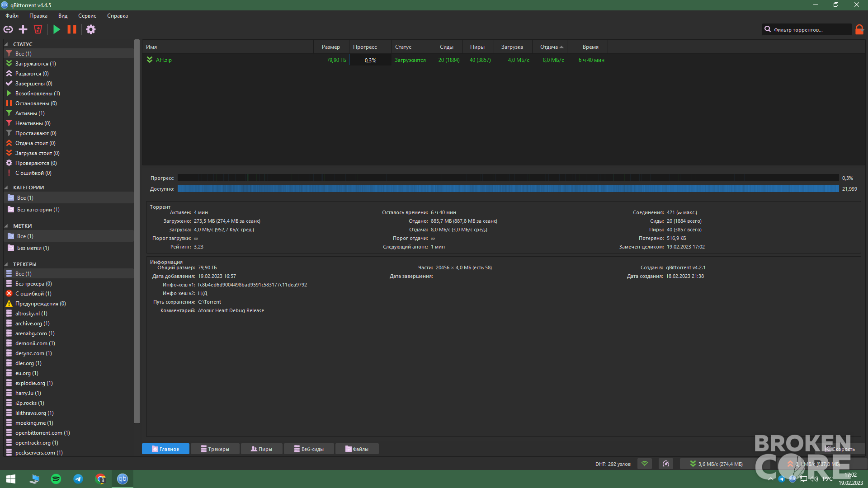Click the orange lock icon
This screenshot has width=868, height=488.
[859, 29]
